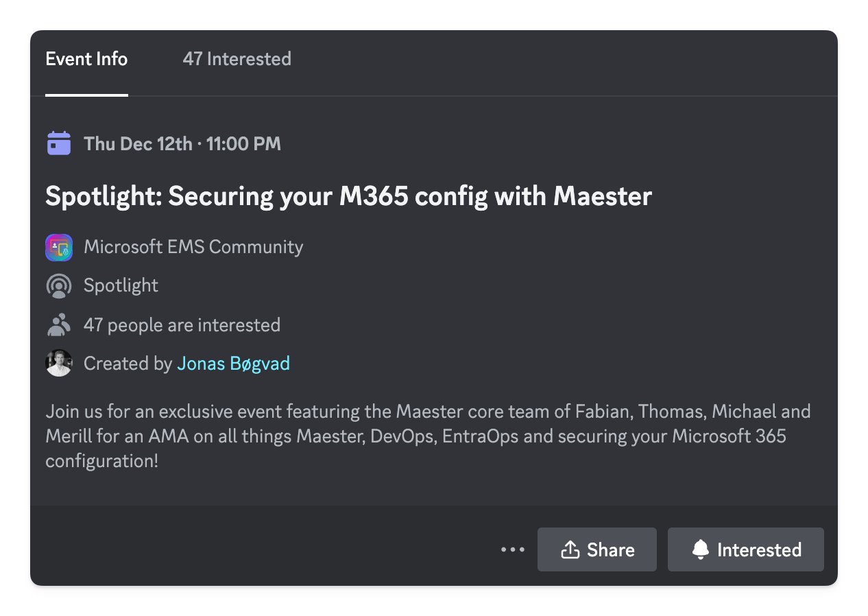The height and width of the screenshot is (616, 868).
Task: Click the Microsoft EMS Community name
Action: coord(193,247)
